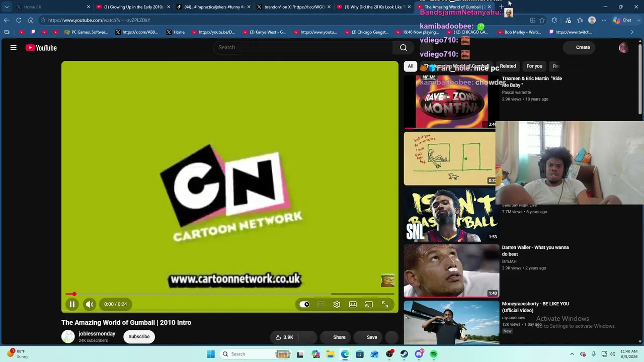Open the YouTube guide hamburger menu
Image resolution: width=644 pixels, height=362 pixels.
point(14,48)
